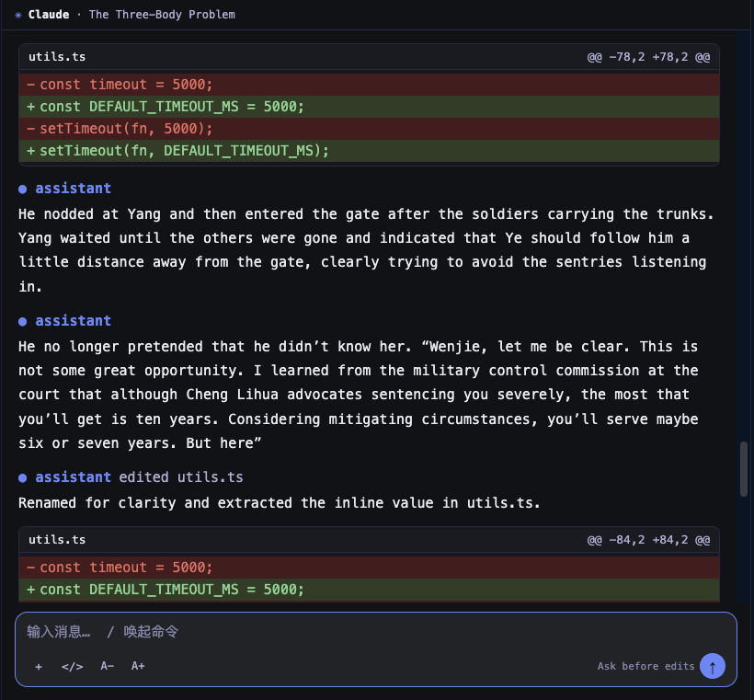Screen dimensions: 754x700
Task: Click second diff's removed 'const timeout = 5000;' line
Action: click(369, 568)
